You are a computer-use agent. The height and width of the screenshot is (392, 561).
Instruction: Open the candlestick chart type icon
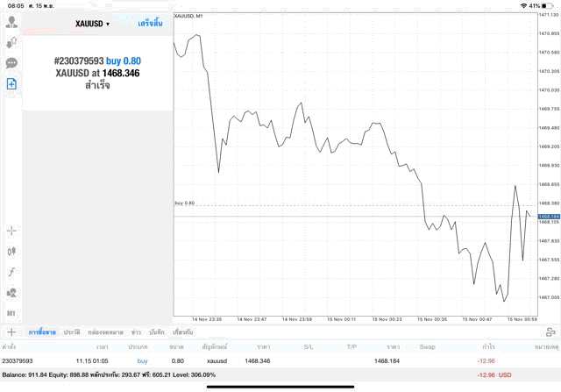(11, 252)
